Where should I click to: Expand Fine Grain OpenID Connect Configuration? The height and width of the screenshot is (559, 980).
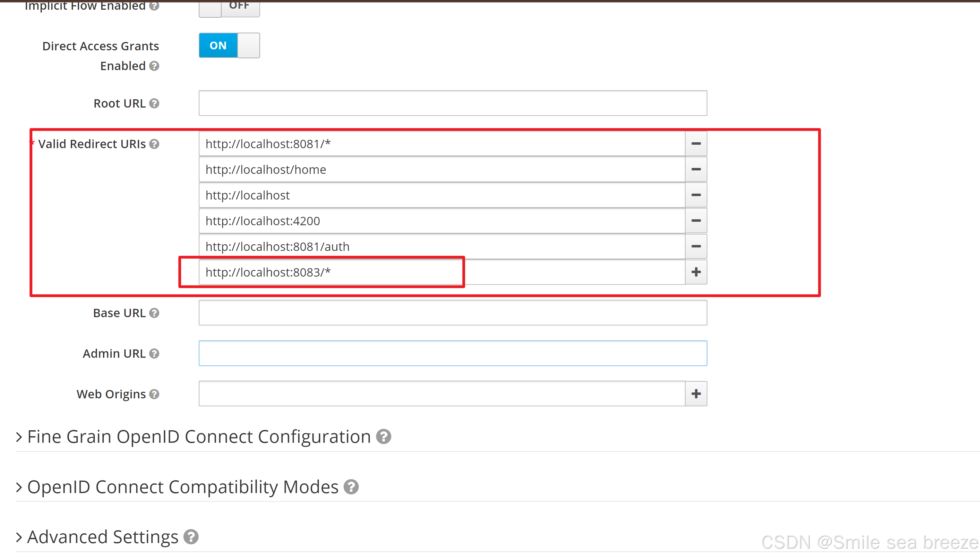199,437
